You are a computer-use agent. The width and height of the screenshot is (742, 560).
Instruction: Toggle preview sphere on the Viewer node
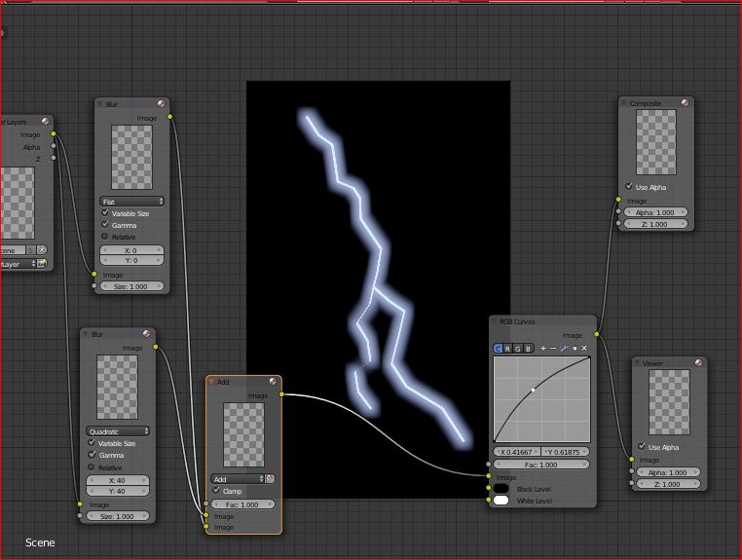[698, 362]
